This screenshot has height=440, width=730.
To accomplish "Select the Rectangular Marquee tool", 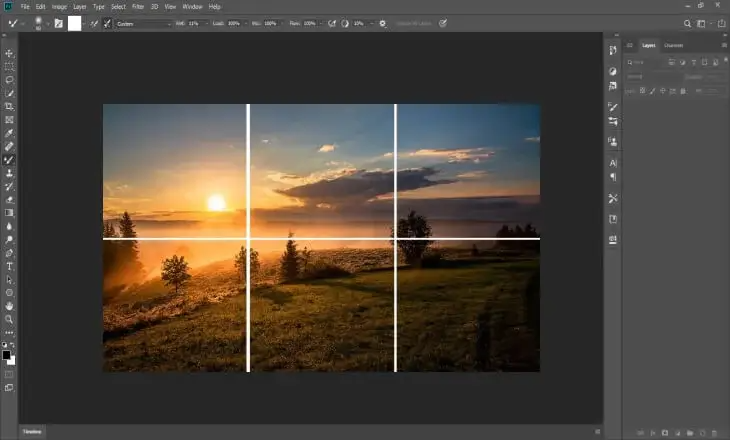I will (9, 67).
